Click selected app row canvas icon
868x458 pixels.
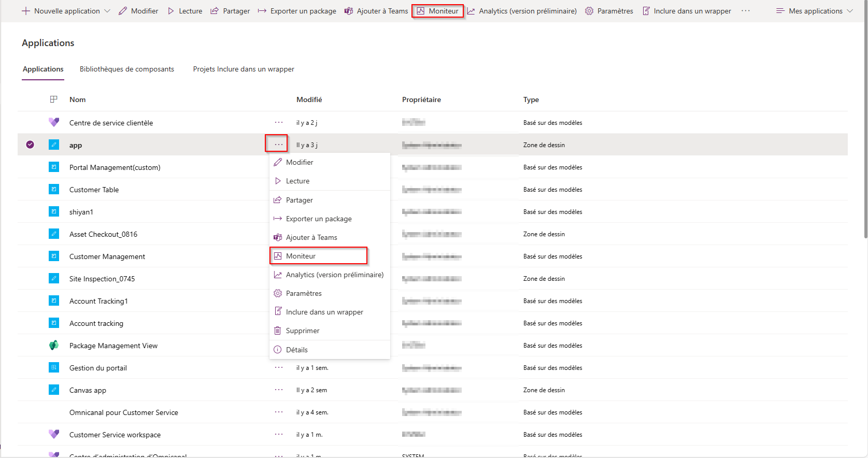pos(54,145)
